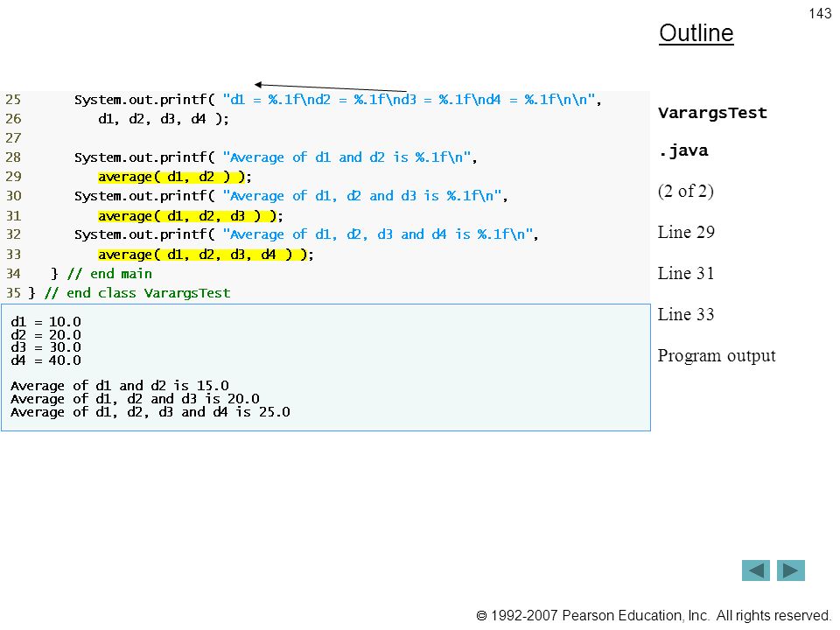Select the Line 33 outline entry

tap(686, 314)
